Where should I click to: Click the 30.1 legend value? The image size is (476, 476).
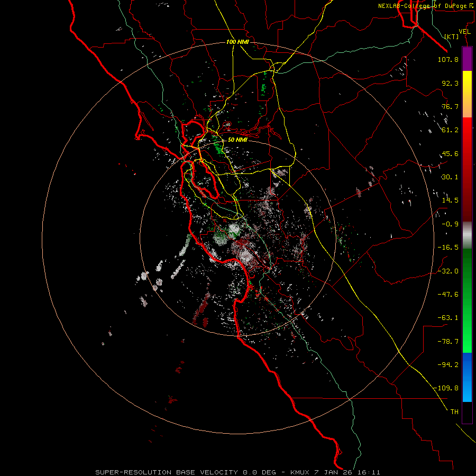[450, 177]
